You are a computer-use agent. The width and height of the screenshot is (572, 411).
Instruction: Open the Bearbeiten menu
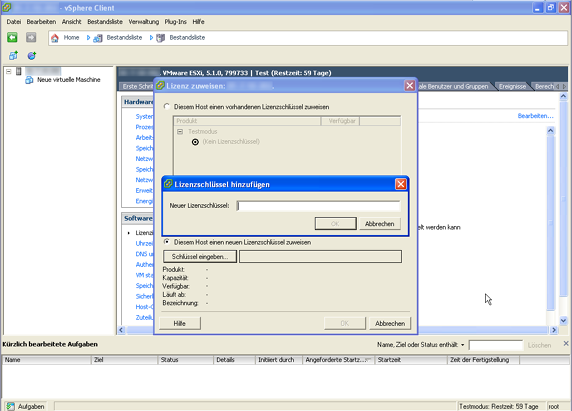tap(41, 22)
